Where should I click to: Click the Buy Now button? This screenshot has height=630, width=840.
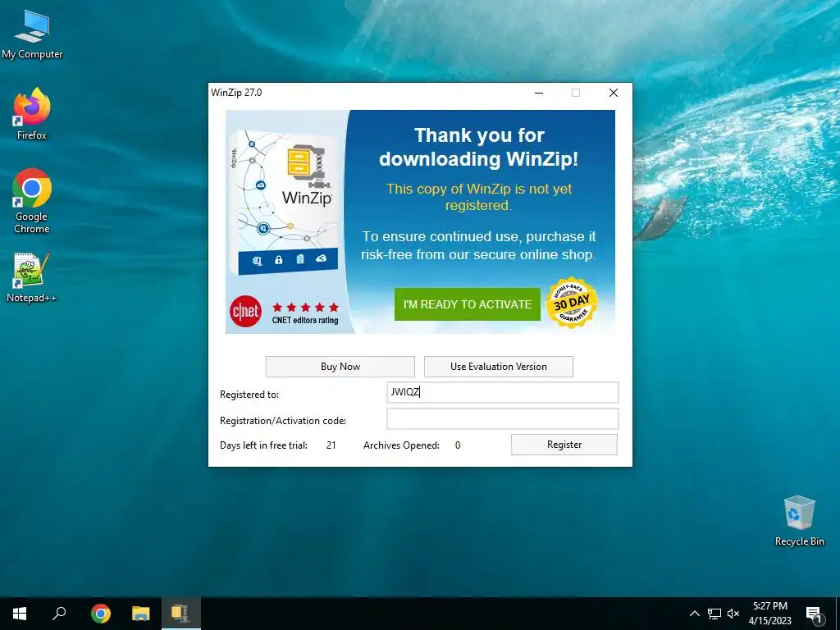tap(340, 367)
